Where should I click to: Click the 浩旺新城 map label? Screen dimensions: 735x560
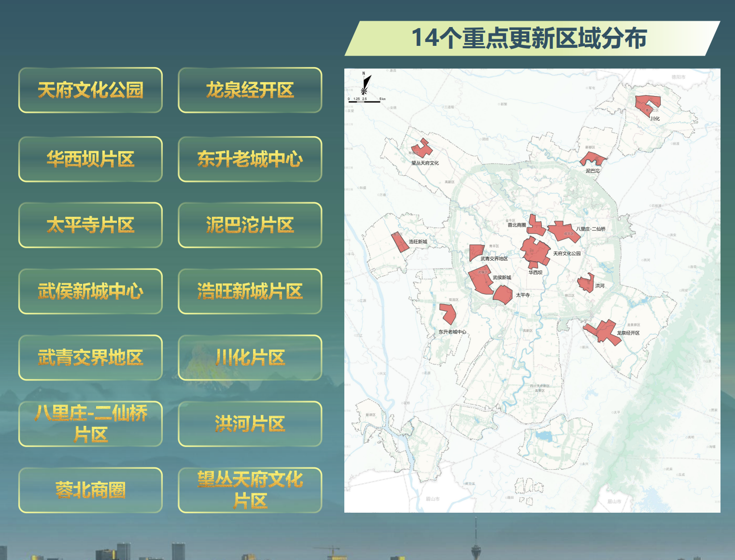pos(418,242)
